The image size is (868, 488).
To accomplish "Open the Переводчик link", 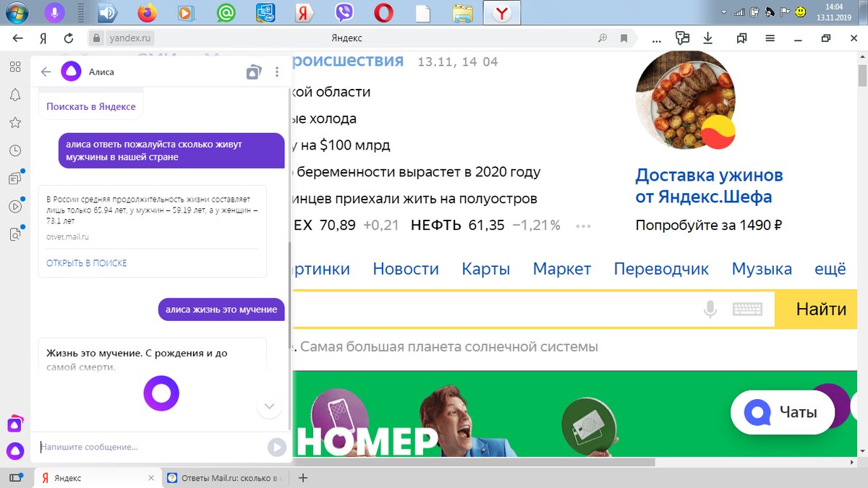I will point(661,269).
